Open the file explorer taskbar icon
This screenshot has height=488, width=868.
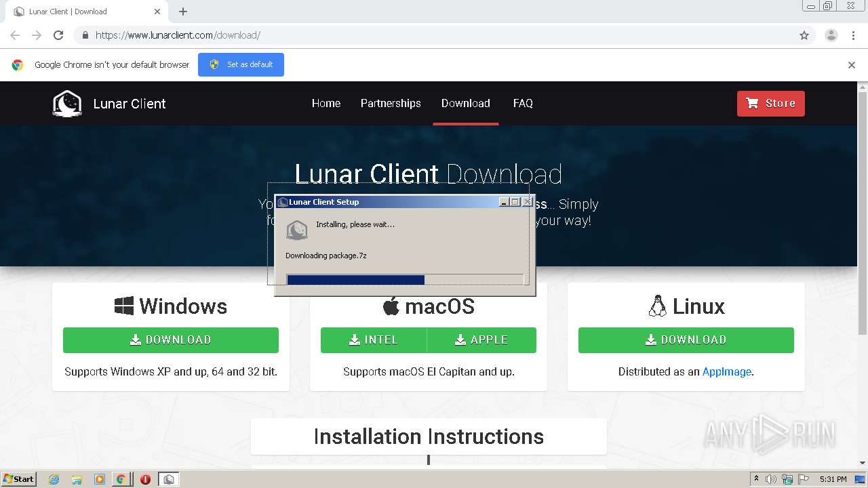pyautogui.click(x=77, y=479)
